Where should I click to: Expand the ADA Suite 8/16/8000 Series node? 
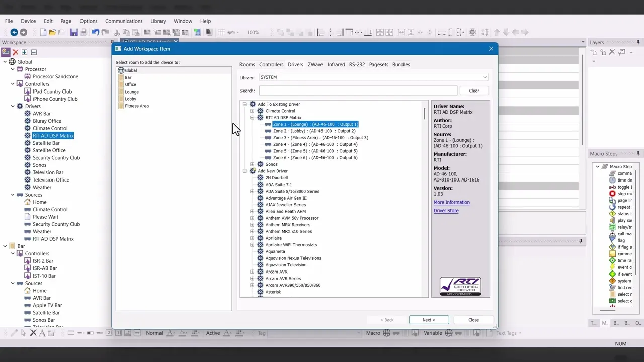point(252,191)
